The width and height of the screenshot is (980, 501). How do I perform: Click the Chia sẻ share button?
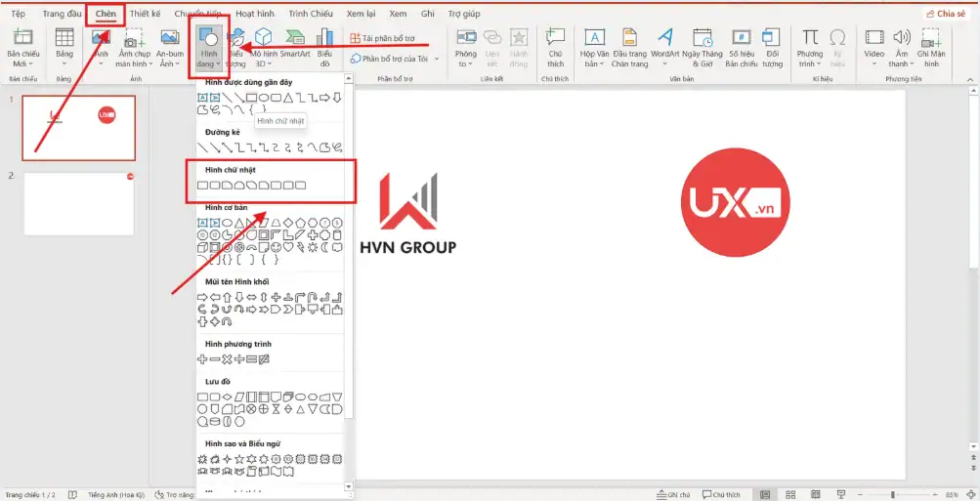point(946,14)
